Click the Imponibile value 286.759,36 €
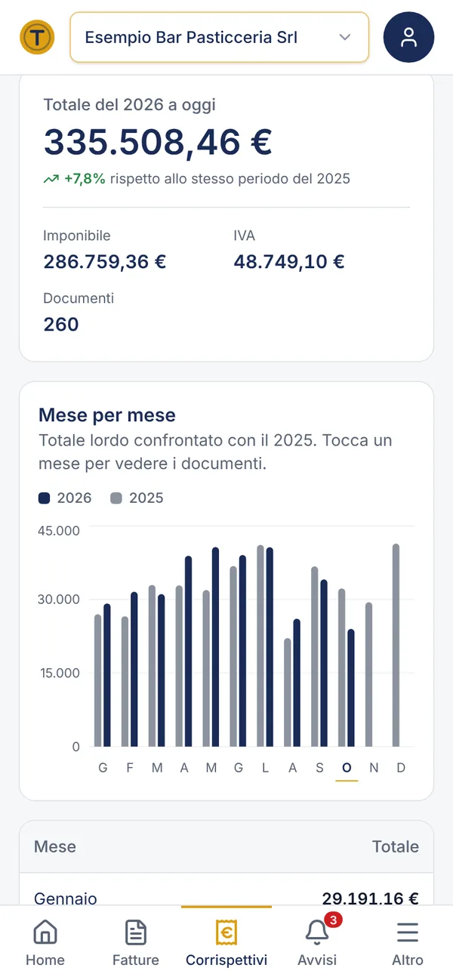453x980 pixels. (105, 262)
